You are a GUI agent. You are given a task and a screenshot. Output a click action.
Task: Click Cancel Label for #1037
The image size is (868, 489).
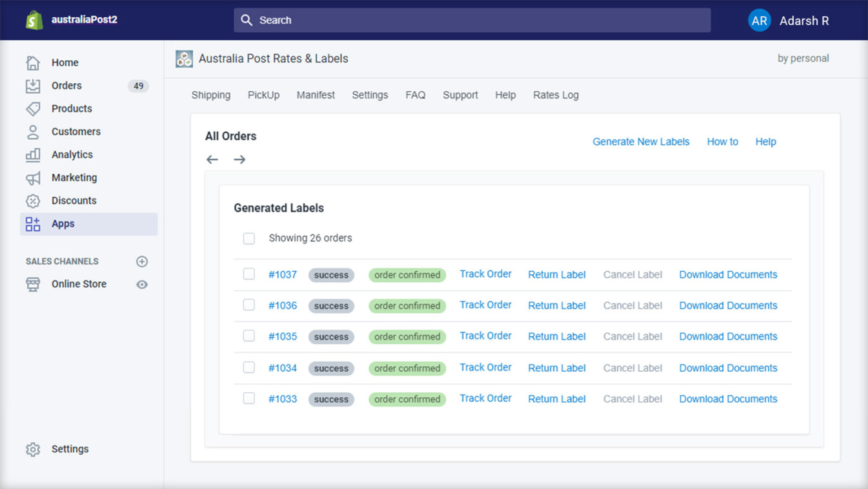tap(633, 274)
